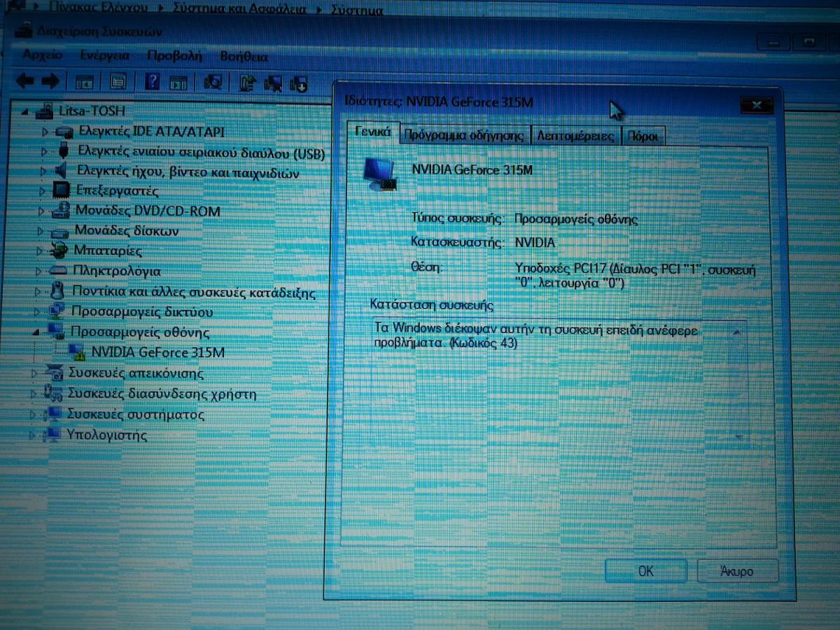Image resolution: width=840 pixels, height=630 pixels.
Task: Go forward with the right arrow toolbar button
Action: [50, 80]
